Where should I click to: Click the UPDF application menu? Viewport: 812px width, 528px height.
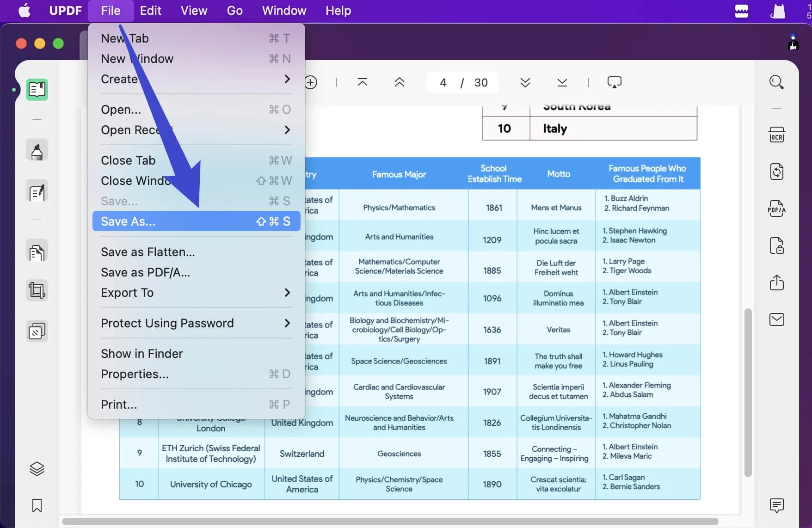point(65,11)
